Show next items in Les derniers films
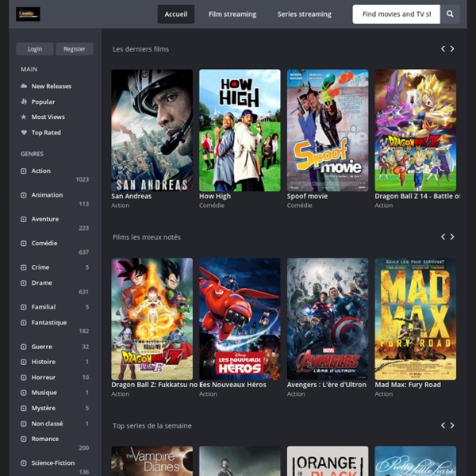Screen dimensions: 476x476 pos(452,49)
